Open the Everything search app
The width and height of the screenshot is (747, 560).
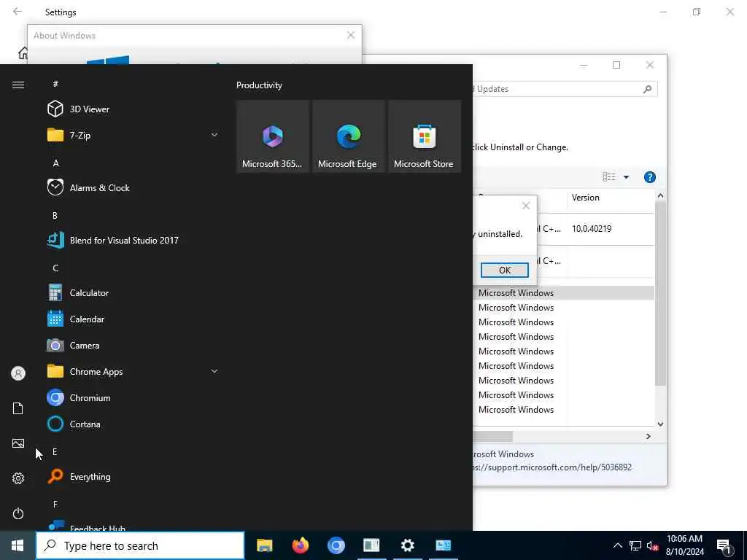point(133,476)
